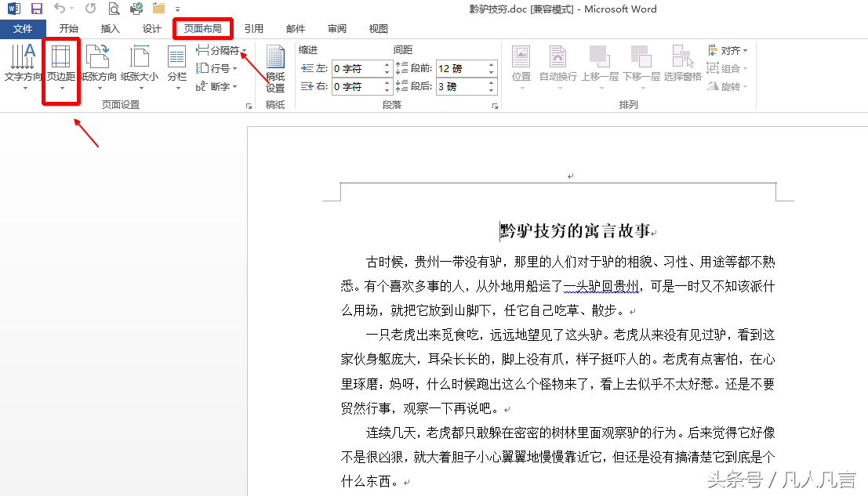868x496 pixels.
Task: Open the page setup dialog launcher
Action: click(249, 106)
